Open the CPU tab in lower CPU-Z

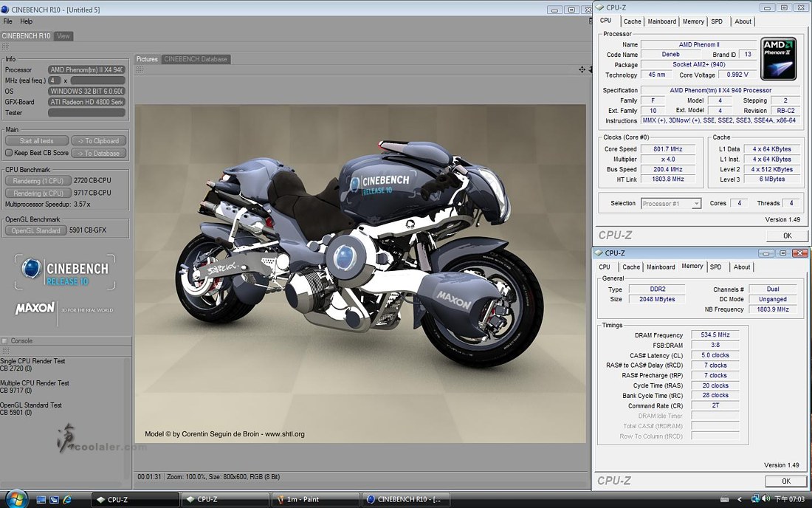coord(605,267)
